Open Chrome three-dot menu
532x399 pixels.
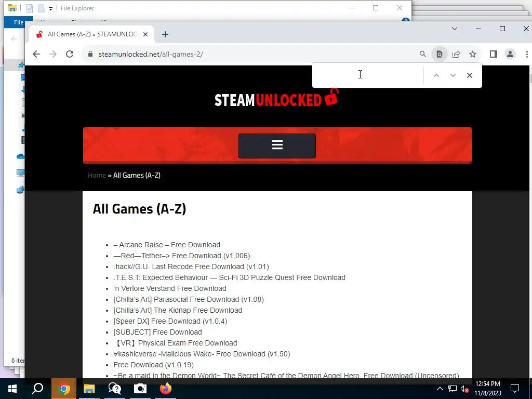coord(527,54)
